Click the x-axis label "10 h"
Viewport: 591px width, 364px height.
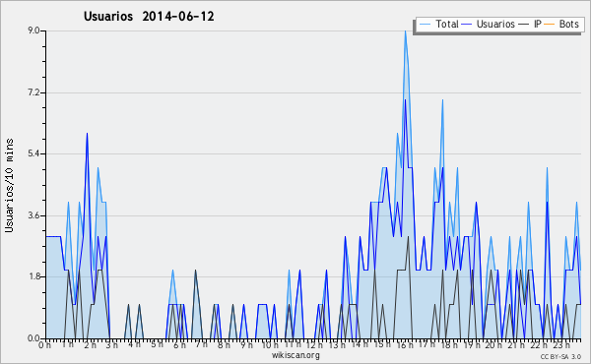click(x=270, y=345)
